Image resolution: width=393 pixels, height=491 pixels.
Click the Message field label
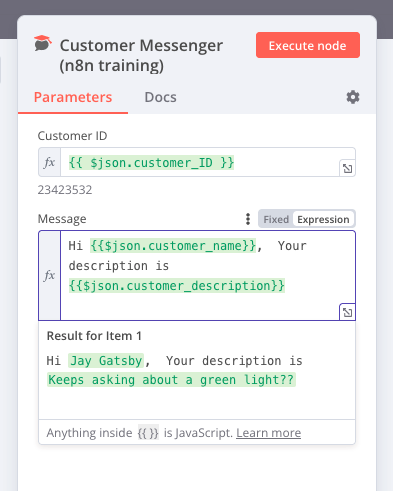[x=62, y=219]
